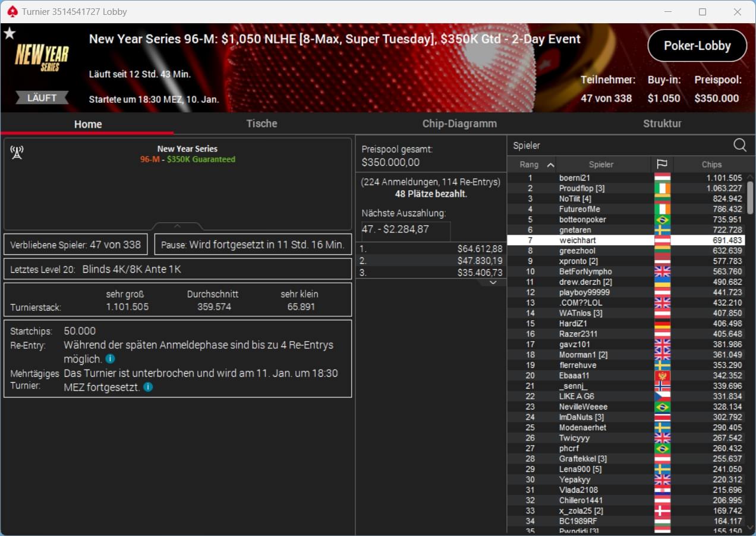Click the broadcast antenna icon

point(17,153)
